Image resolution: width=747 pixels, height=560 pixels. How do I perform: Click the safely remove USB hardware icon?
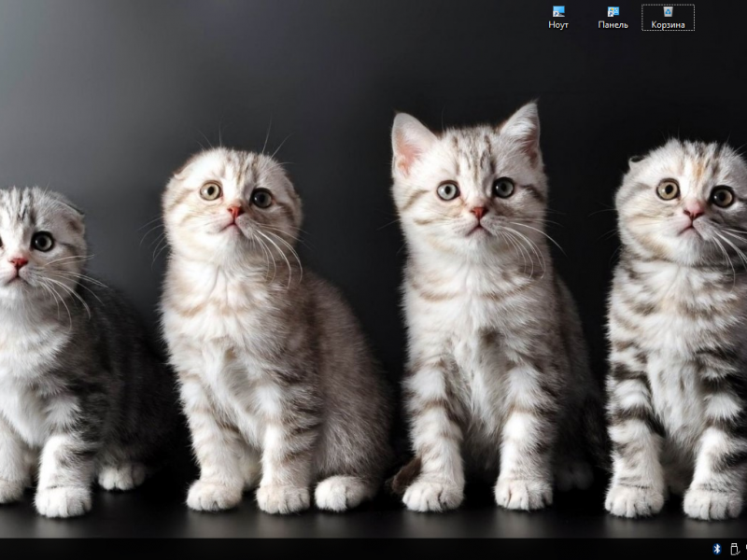click(734, 549)
